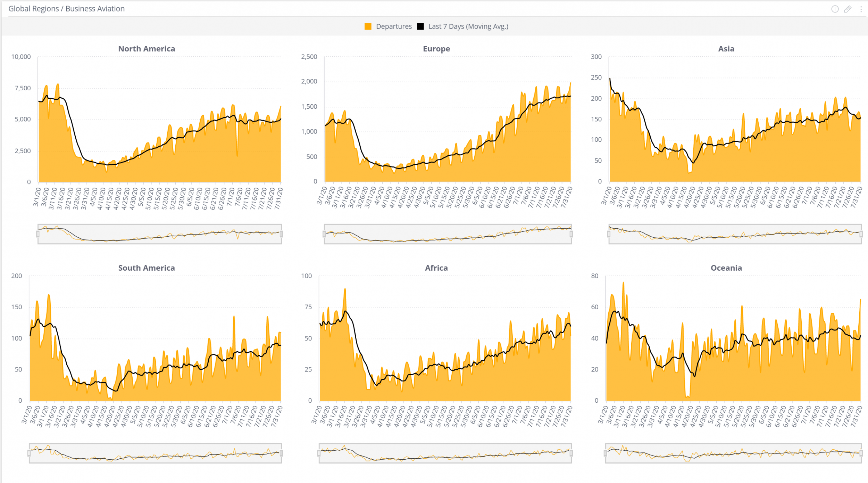Click the Asia area chart plot
Viewport: 868px width, 483px height.
pos(735,119)
